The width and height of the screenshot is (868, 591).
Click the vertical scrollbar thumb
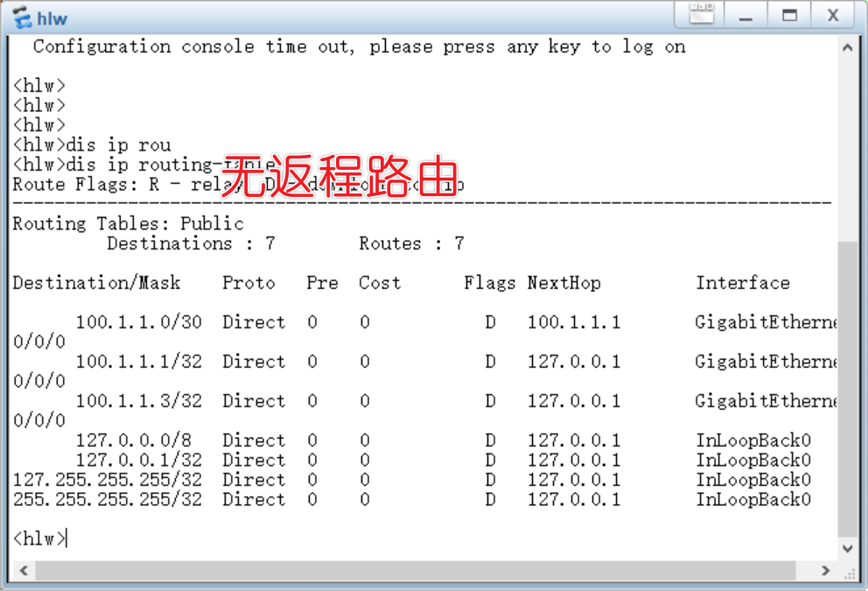click(847, 385)
